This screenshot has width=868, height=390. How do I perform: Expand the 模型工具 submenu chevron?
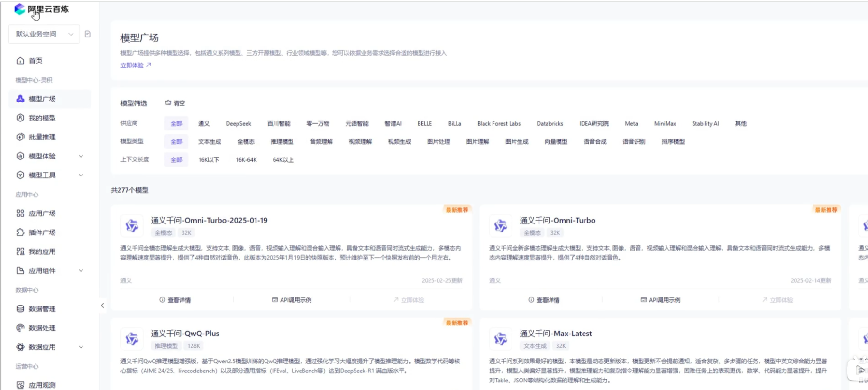click(x=81, y=175)
